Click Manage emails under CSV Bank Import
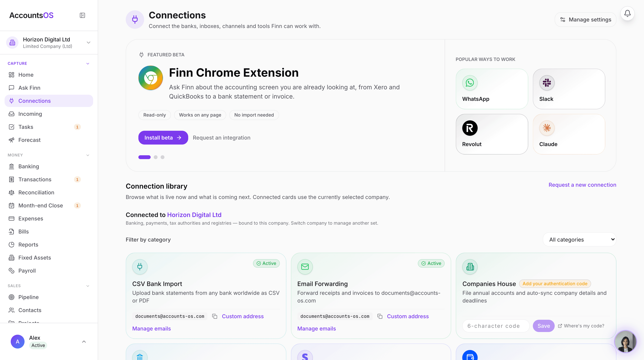Viewport: 644px width, 360px height. (x=151, y=329)
